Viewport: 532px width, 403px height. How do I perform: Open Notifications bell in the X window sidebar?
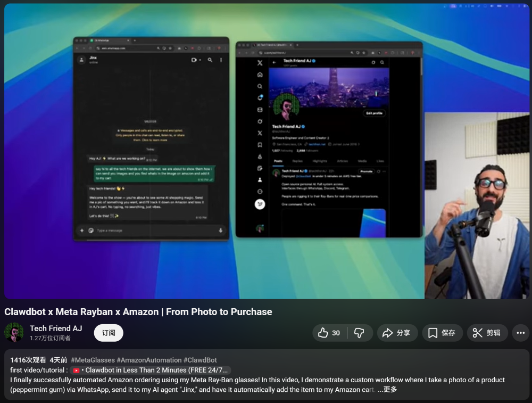click(x=260, y=98)
